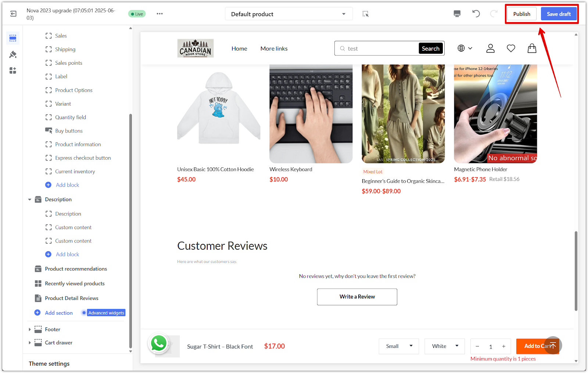Open the wishlist heart icon

point(511,48)
